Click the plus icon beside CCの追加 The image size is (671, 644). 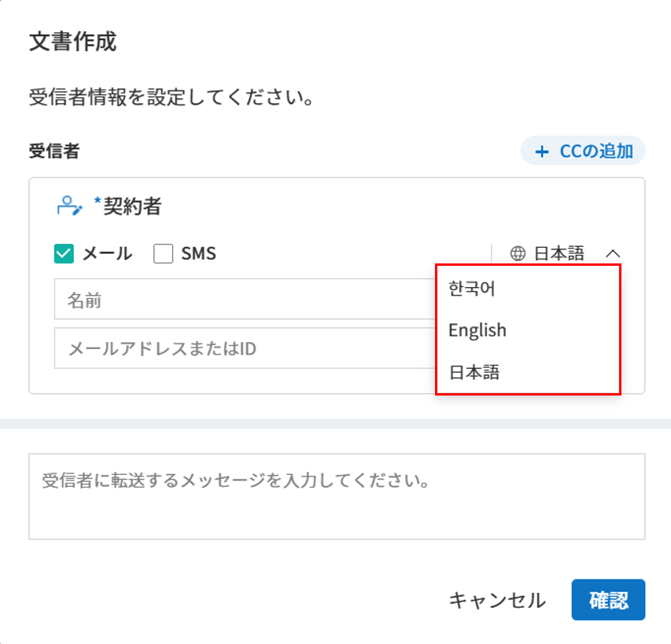pos(541,152)
